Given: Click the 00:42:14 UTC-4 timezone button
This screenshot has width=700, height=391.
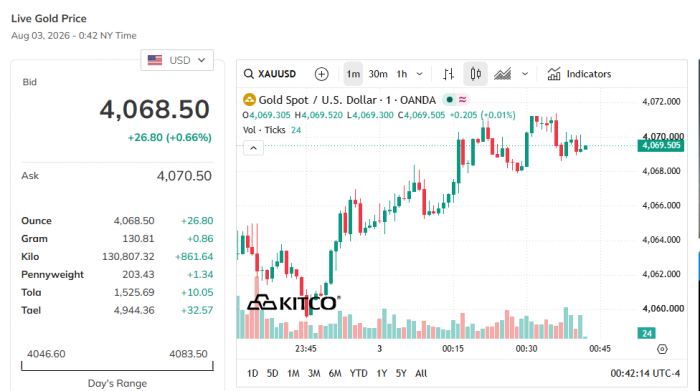Looking at the screenshot, I should coord(645,373).
